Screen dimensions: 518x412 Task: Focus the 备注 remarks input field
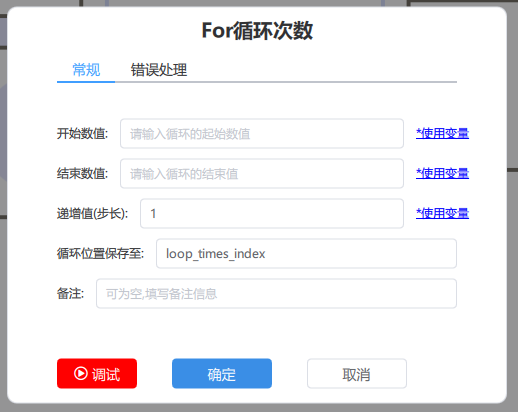coord(276,293)
